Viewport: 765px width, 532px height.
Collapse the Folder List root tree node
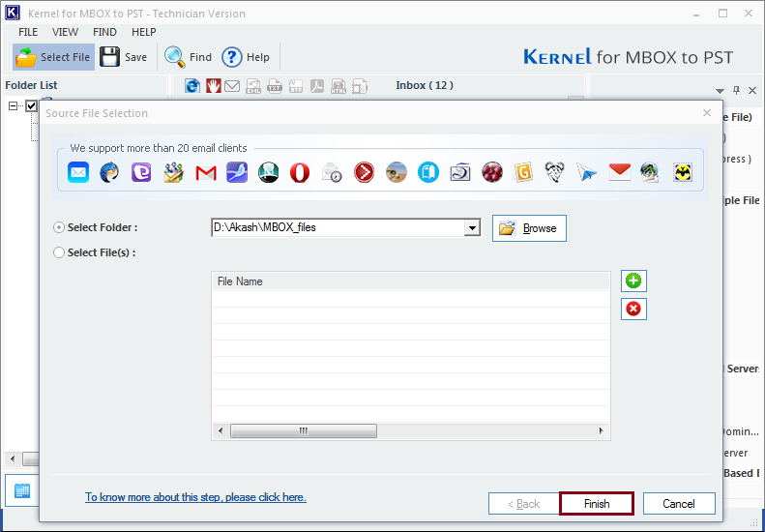[x=14, y=105]
